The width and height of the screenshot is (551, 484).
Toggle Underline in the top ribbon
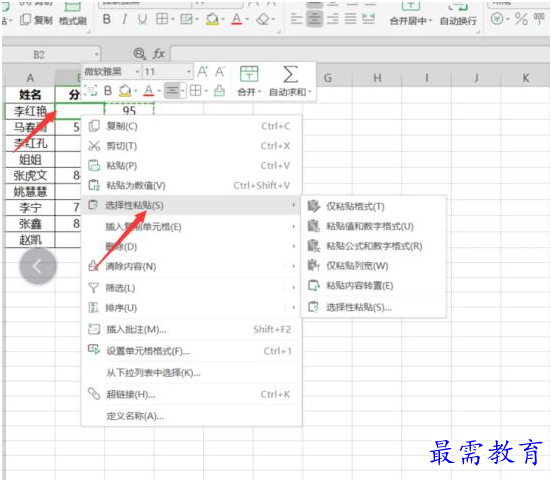click(x=142, y=19)
